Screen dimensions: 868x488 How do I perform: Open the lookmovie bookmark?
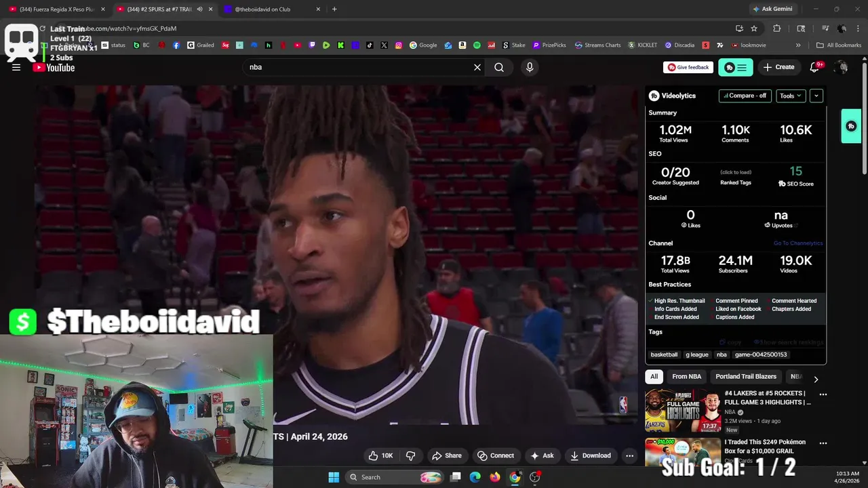(x=749, y=45)
